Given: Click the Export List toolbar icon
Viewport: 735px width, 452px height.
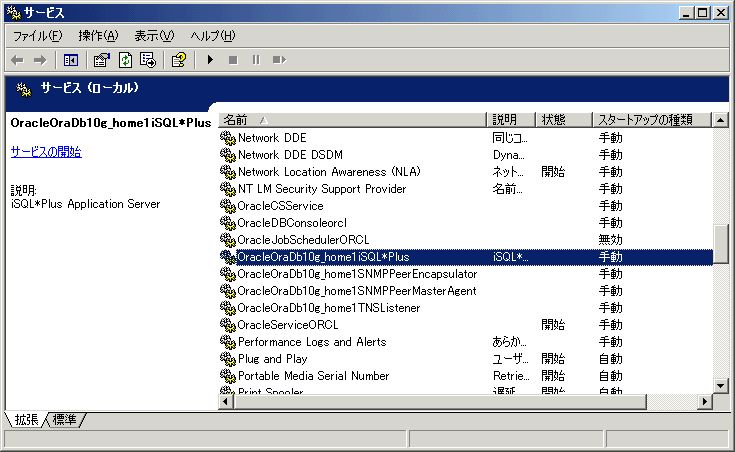Looking at the screenshot, I should pos(148,60).
